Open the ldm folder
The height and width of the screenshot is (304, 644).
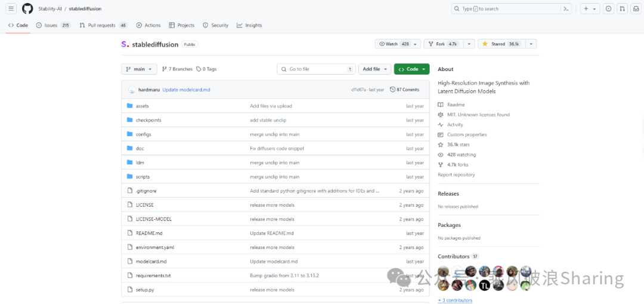pyautogui.click(x=140, y=162)
